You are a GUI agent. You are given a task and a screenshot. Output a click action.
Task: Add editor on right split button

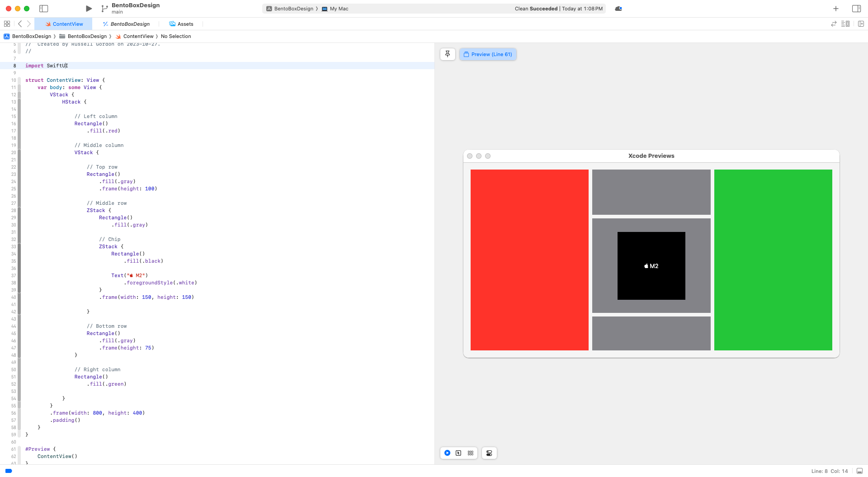tap(861, 24)
